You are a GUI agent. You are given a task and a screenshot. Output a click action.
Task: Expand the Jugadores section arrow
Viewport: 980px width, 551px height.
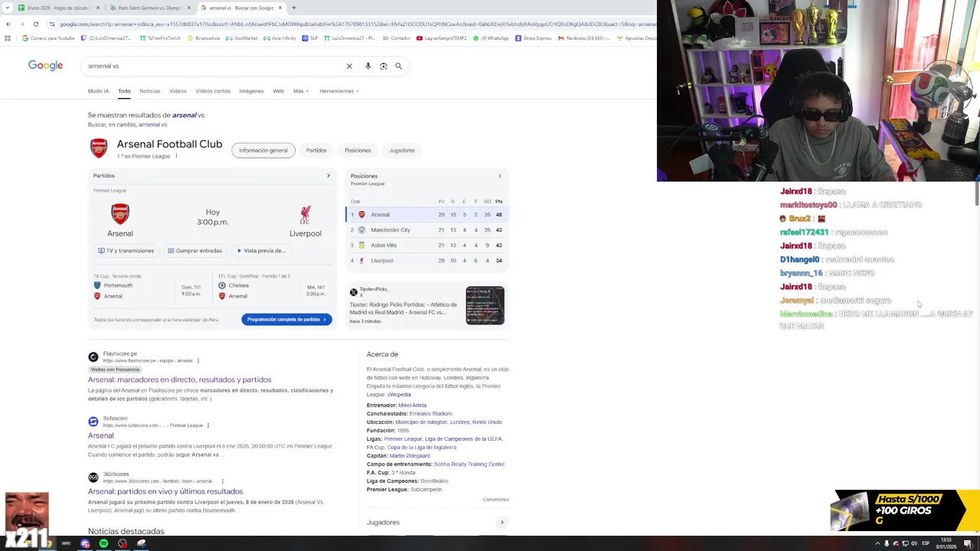click(502, 523)
